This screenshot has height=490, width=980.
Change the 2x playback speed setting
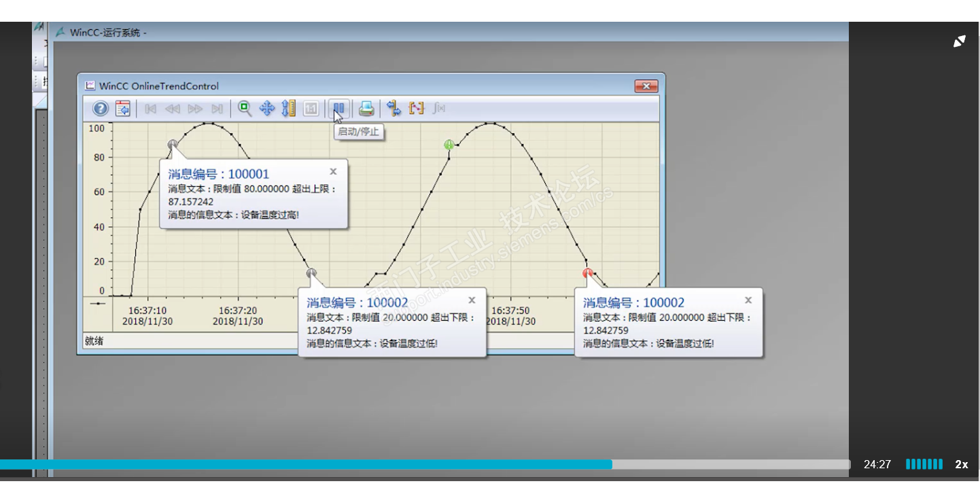(962, 465)
